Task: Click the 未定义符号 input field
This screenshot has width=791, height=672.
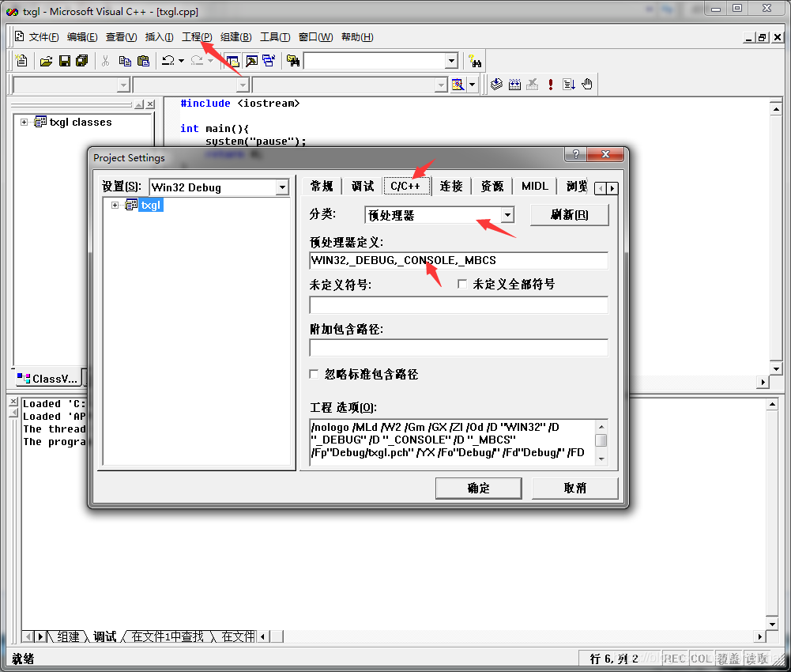Action: [x=458, y=305]
